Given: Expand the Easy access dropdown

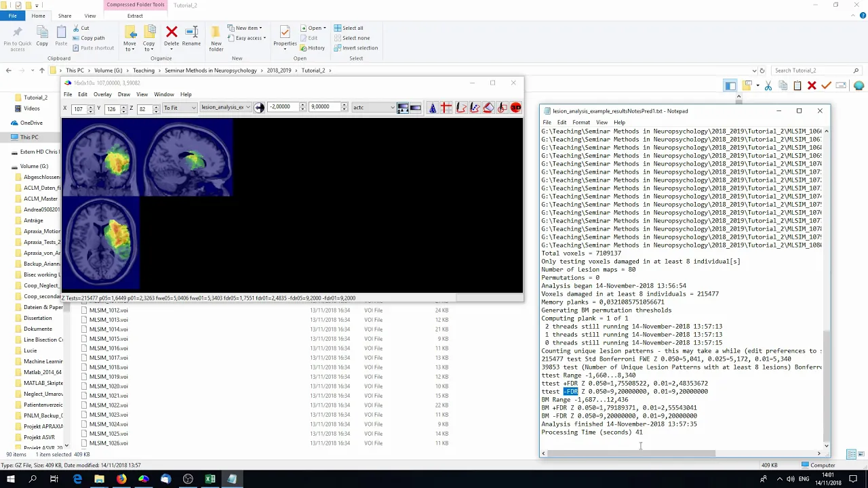Looking at the screenshot, I should [x=248, y=38].
